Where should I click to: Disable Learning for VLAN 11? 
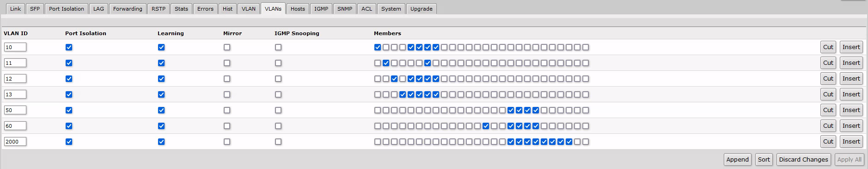(161, 63)
